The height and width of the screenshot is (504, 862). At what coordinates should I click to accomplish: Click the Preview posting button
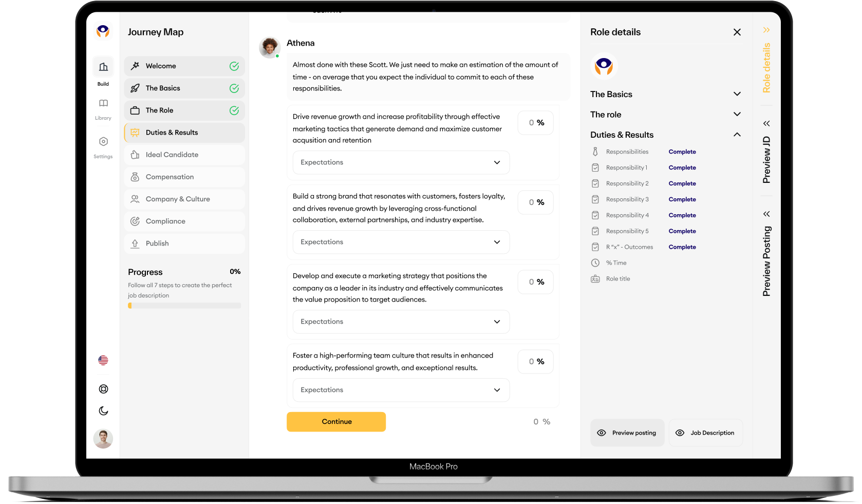click(627, 433)
